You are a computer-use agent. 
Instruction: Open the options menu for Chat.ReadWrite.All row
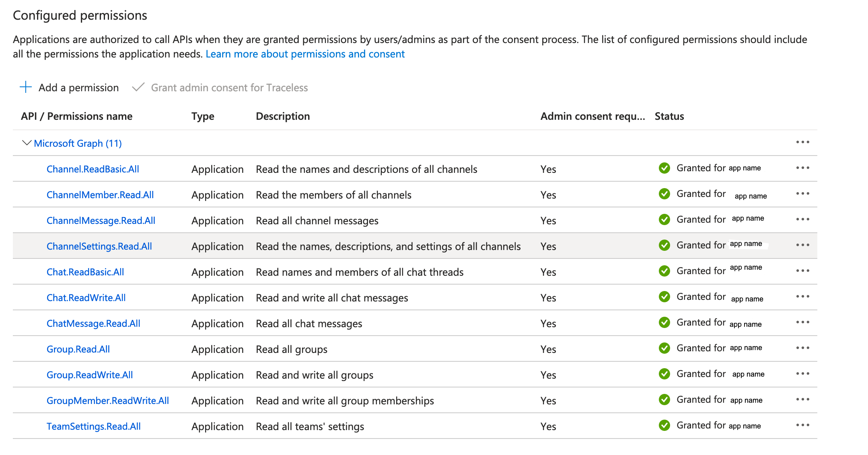pyautogui.click(x=802, y=297)
